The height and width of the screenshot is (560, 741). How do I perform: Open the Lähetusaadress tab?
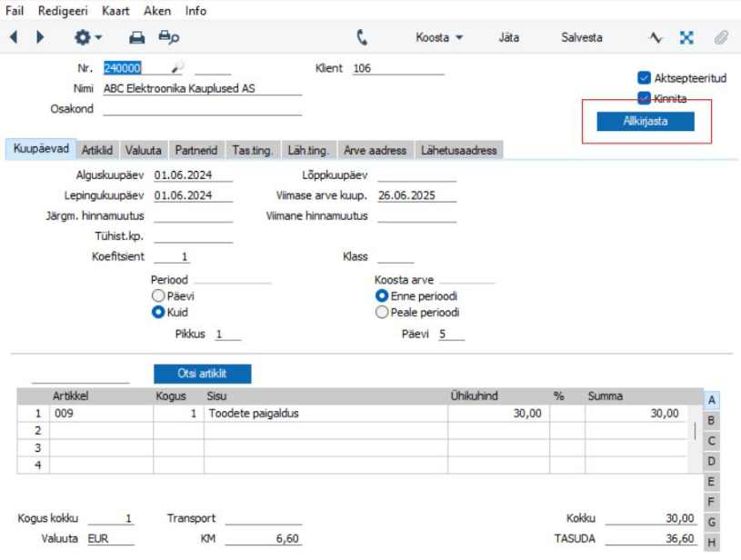tap(459, 150)
